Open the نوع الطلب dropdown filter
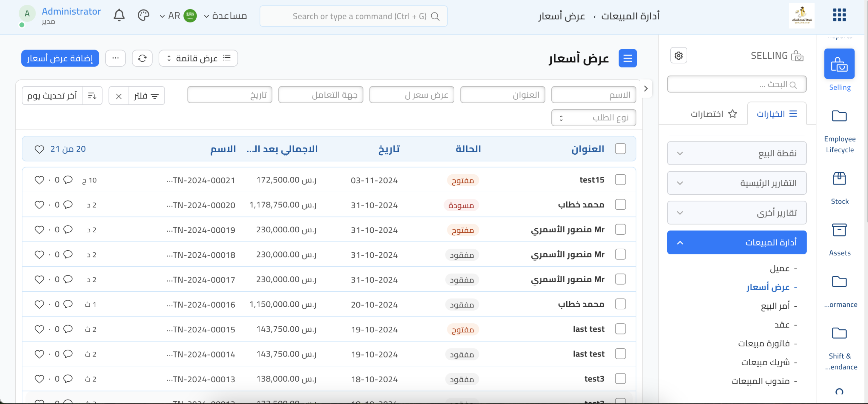 tap(593, 117)
